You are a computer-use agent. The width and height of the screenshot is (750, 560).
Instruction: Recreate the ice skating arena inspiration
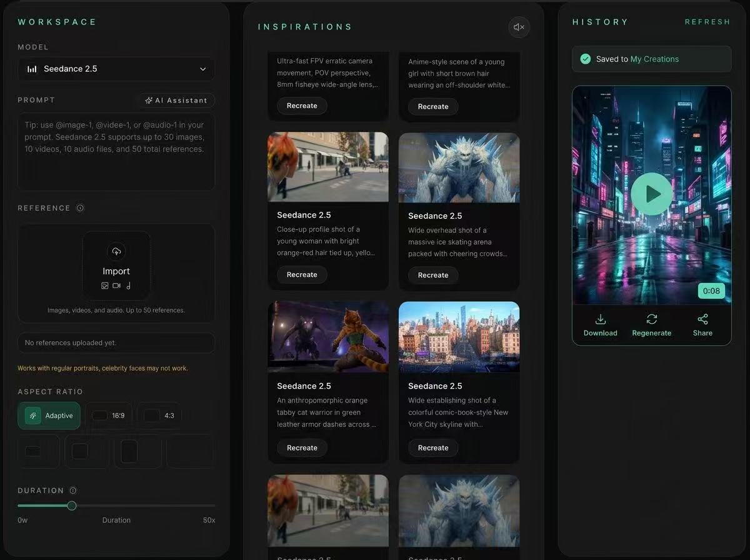433,275
